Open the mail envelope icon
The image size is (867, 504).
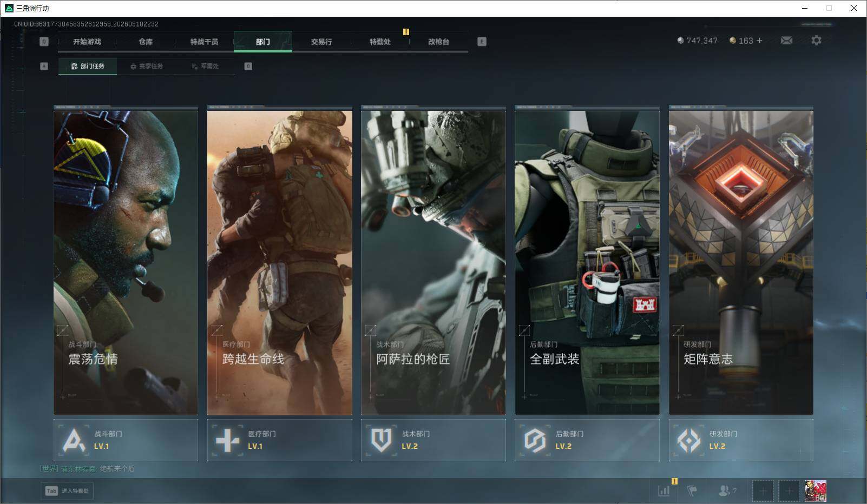click(x=786, y=41)
